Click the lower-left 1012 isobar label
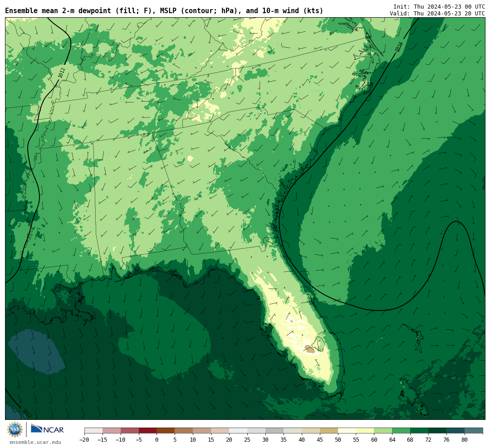The height and width of the screenshot is (448, 490). coord(27,414)
